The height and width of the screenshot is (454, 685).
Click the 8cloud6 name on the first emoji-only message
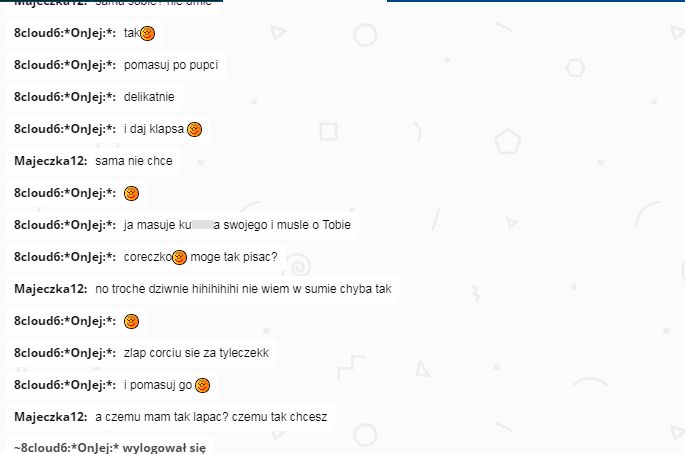click(65, 193)
